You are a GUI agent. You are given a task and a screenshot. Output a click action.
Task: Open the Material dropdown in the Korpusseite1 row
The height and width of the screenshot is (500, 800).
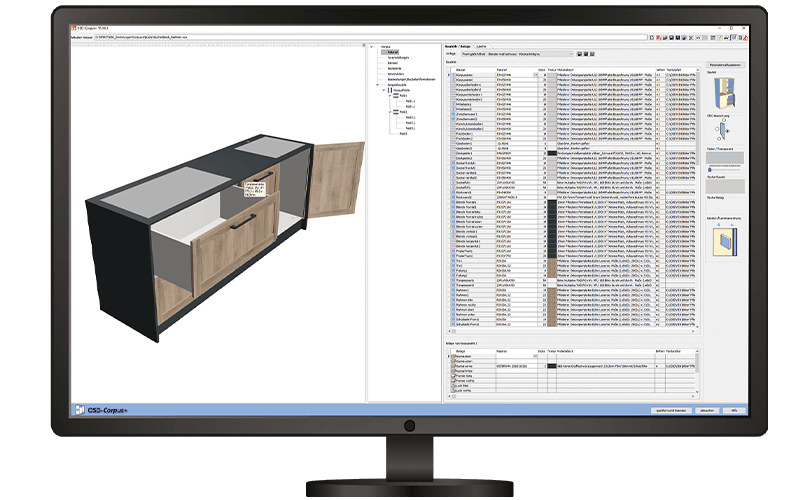[536, 75]
